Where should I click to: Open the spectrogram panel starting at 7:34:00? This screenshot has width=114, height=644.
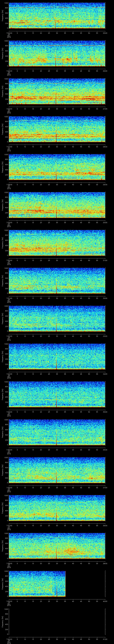(x=57, y=394)
